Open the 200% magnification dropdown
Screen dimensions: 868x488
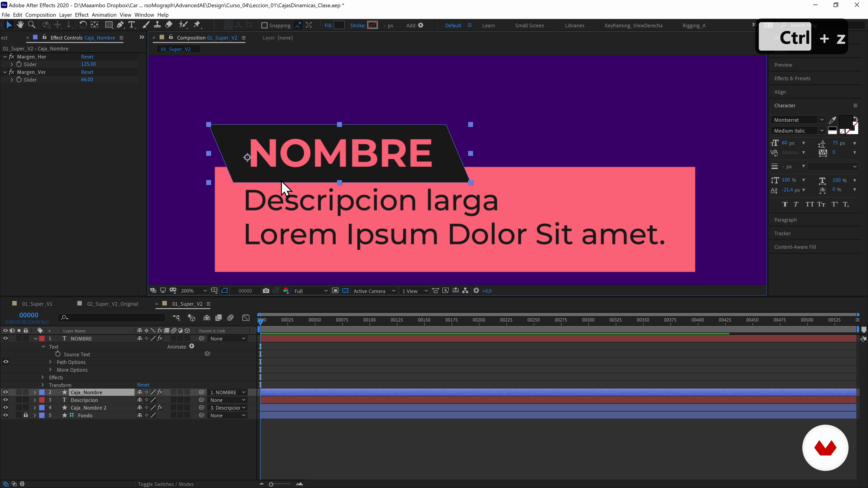[x=193, y=291]
